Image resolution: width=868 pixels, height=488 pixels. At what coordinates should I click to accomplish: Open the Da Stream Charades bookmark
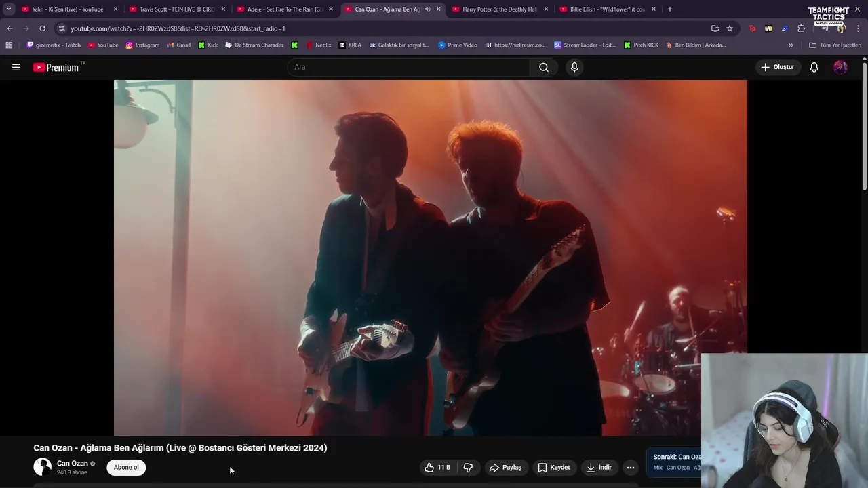pyautogui.click(x=254, y=45)
